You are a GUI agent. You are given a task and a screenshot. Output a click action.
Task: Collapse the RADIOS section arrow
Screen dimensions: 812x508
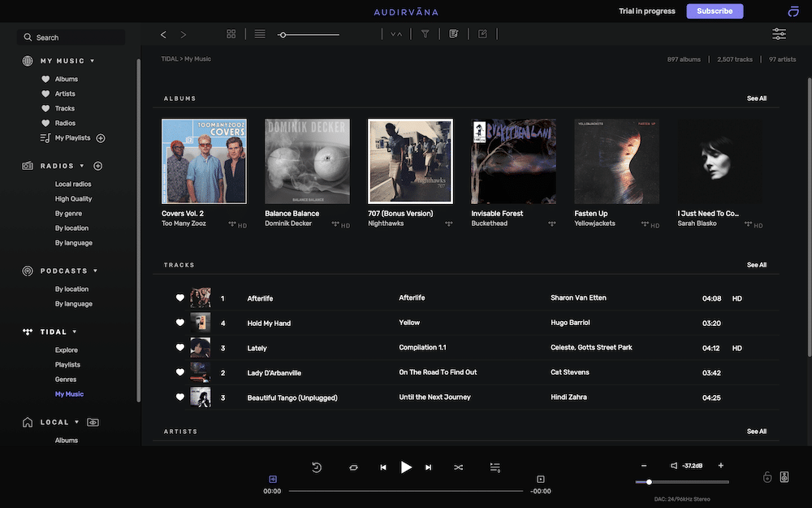click(82, 166)
